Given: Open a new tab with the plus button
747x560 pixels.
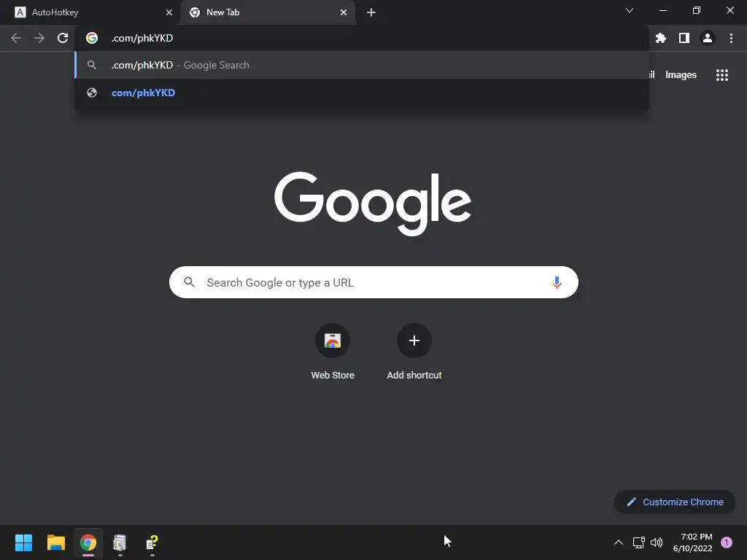Looking at the screenshot, I should click(371, 12).
